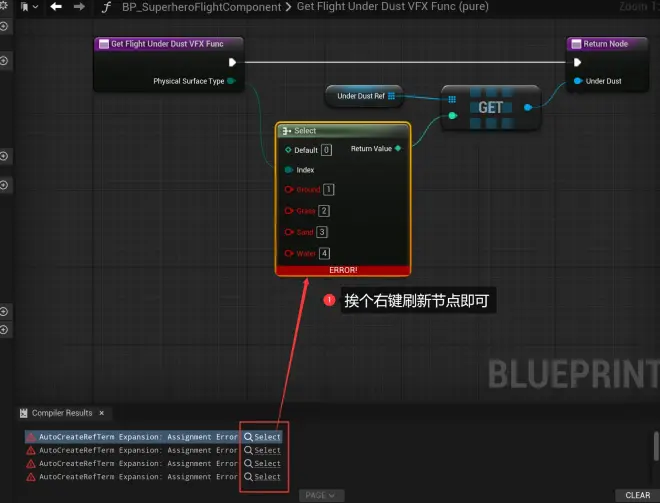Open the PAGE dropdown in Compiler Results

click(321, 495)
